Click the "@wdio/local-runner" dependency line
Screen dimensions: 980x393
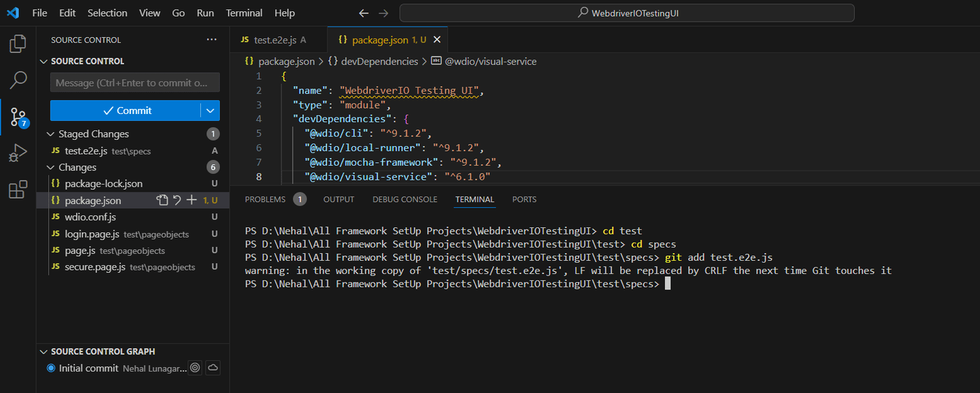[x=394, y=148]
